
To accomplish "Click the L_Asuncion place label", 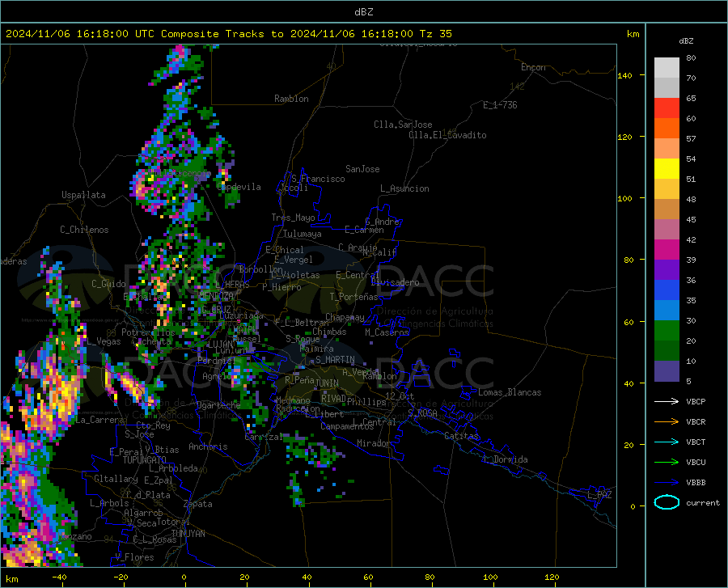I will [404, 188].
